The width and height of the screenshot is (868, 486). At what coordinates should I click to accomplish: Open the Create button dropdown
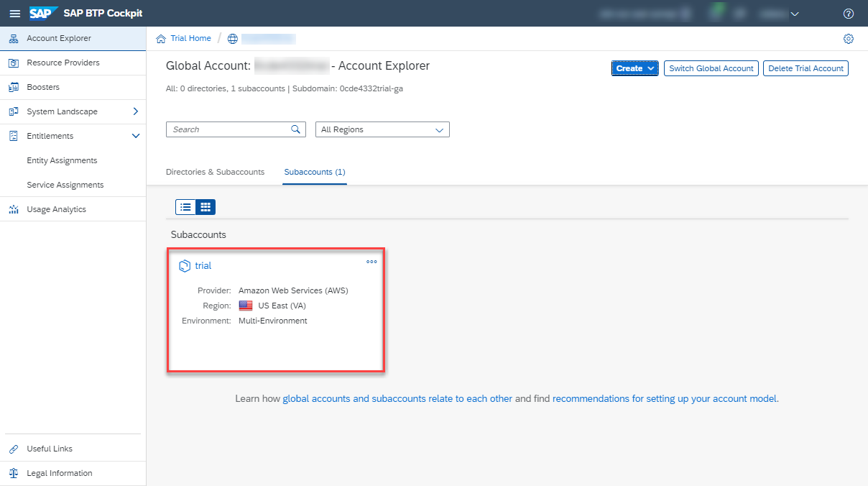point(635,68)
